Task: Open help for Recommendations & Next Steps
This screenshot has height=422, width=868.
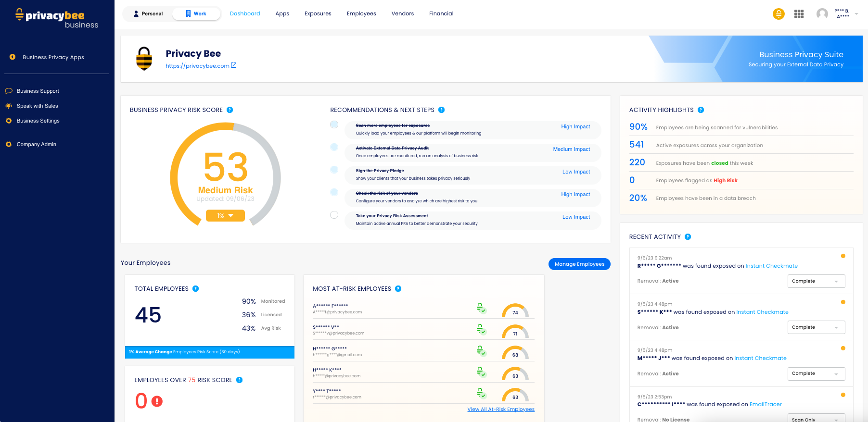Action: coord(442,110)
